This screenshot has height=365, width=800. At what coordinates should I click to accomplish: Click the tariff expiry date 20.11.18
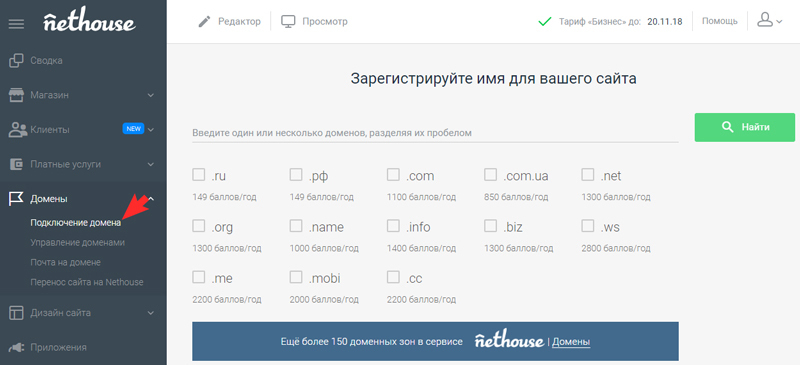665,21
